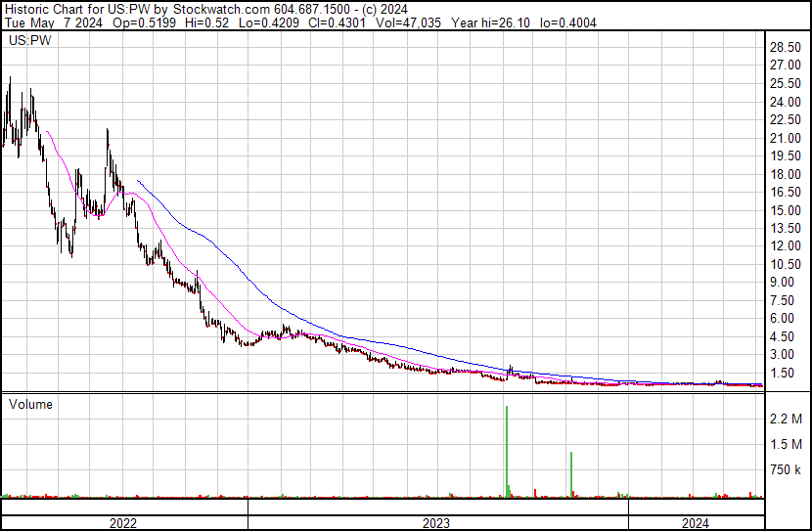The width and height of the screenshot is (812, 531).
Task: Click the tallest green volume spike
Action: [x=507, y=450]
